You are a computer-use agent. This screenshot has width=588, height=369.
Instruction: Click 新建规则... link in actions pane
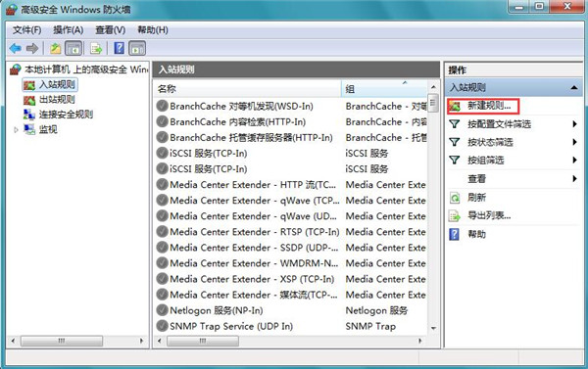[489, 106]
